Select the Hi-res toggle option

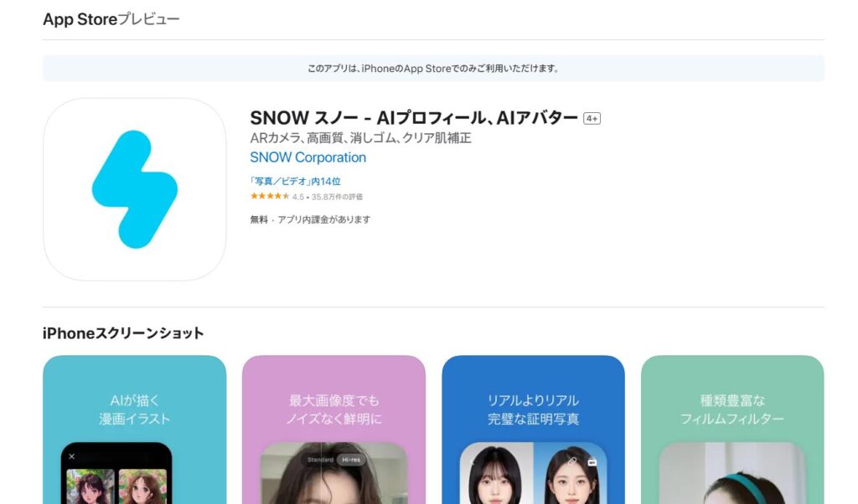(351, 460)
